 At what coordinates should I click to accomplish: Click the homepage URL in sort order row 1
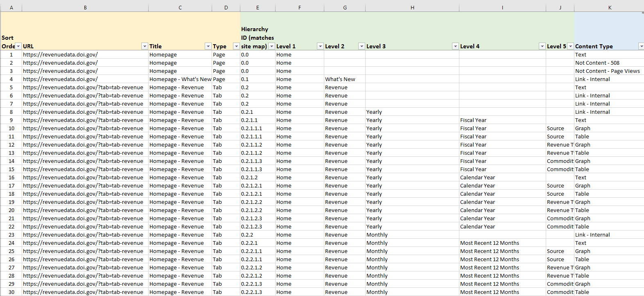[x=60, y=55]
